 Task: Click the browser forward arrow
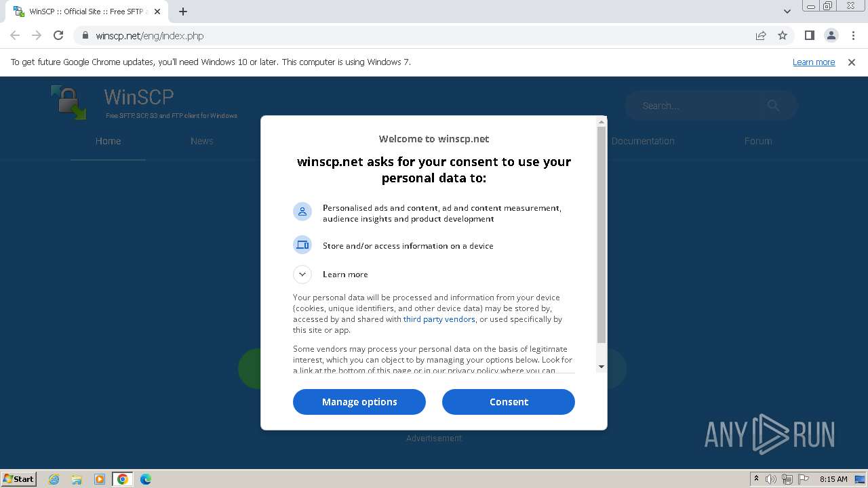click(37, 35)
